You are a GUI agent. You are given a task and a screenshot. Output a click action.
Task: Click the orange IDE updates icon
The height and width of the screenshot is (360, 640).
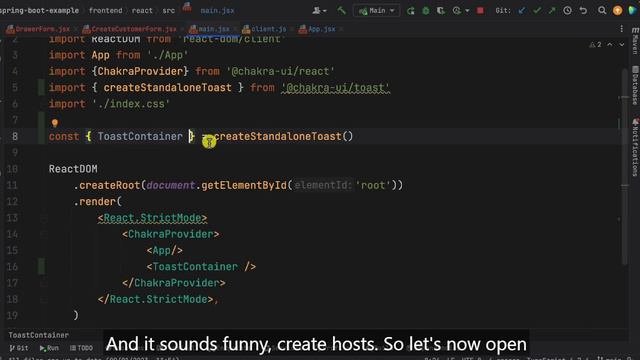pos(618,11)
